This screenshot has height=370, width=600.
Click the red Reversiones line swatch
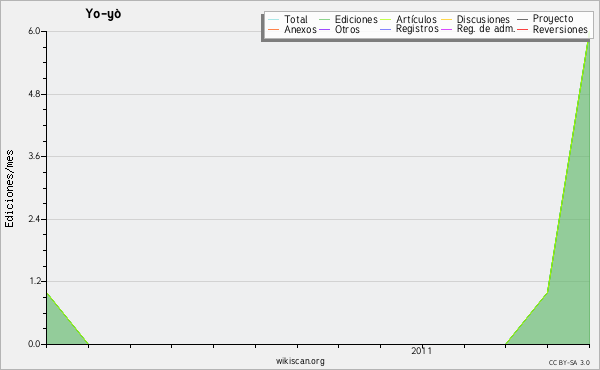[x=522, y=29]
